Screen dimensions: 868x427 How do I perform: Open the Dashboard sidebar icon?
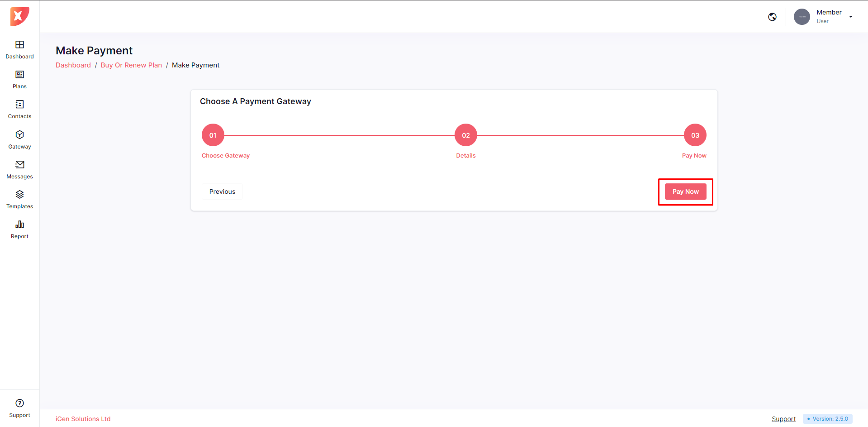coord(19,45)
